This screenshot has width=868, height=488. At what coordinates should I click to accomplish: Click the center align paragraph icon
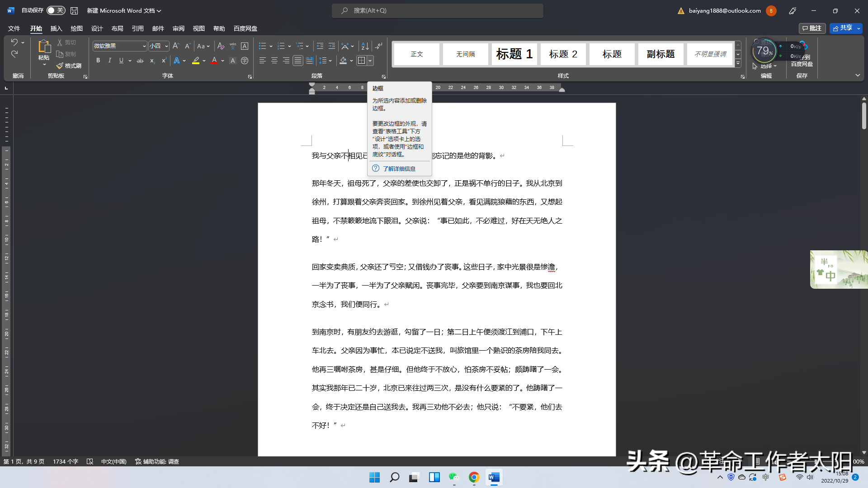[x=274, y=61]
